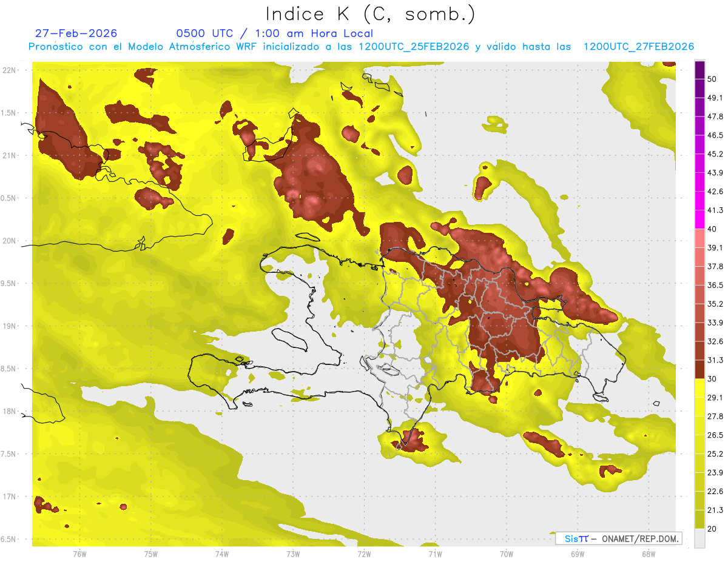Click the colorbar value '32.6'
The image size is (728, 562).
pos(715,341)
